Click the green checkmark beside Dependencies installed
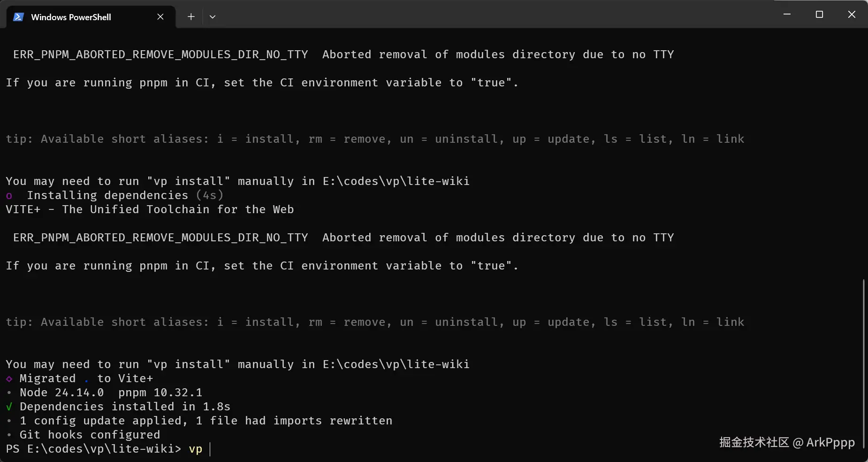This screenshot has height=462, width=868. [9, 407]
